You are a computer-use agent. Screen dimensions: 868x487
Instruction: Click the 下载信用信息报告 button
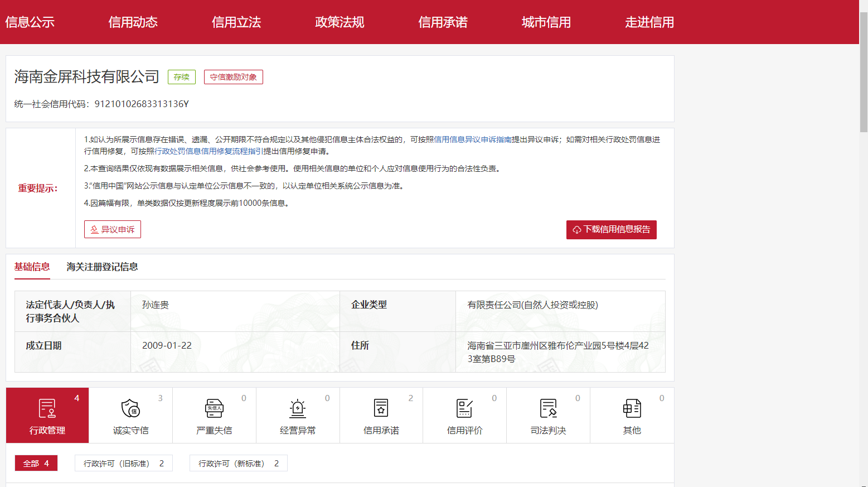[611, 229]
